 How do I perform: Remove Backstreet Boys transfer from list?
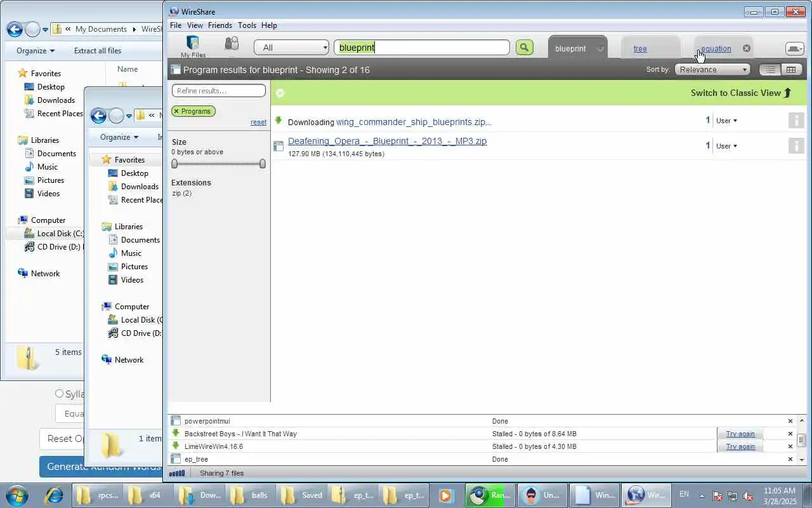pos(790,434)
